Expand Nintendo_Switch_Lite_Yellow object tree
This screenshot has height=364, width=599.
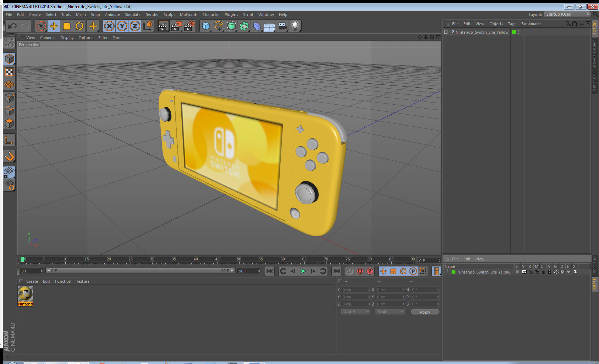(x=446, y=32)
